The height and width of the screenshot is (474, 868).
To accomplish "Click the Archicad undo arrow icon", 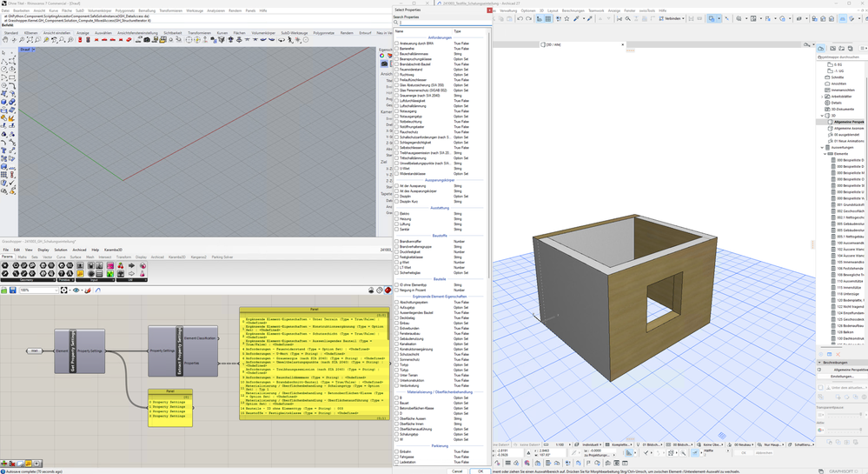I will (x=520, y=18).
